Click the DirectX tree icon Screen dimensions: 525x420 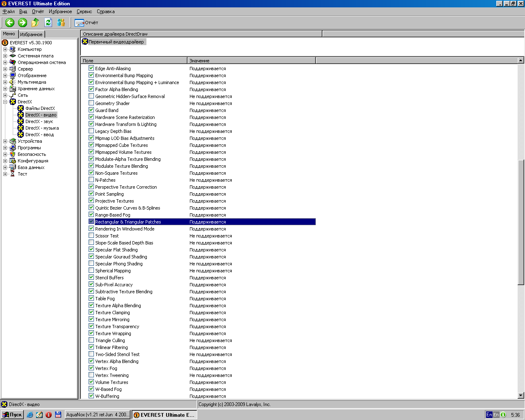[13, 102]
